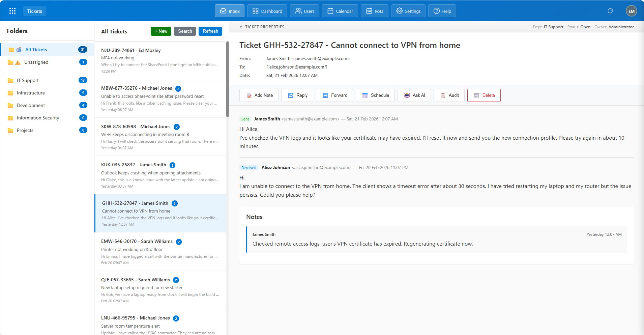This screenshot has height=335, width=644.
Task: Open the Inbox tab
Action: (230, 11)
